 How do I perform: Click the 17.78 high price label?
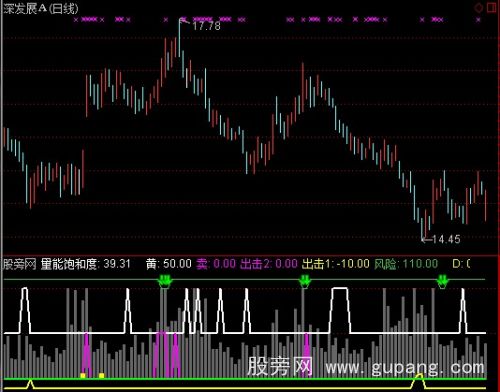[206, 26]
